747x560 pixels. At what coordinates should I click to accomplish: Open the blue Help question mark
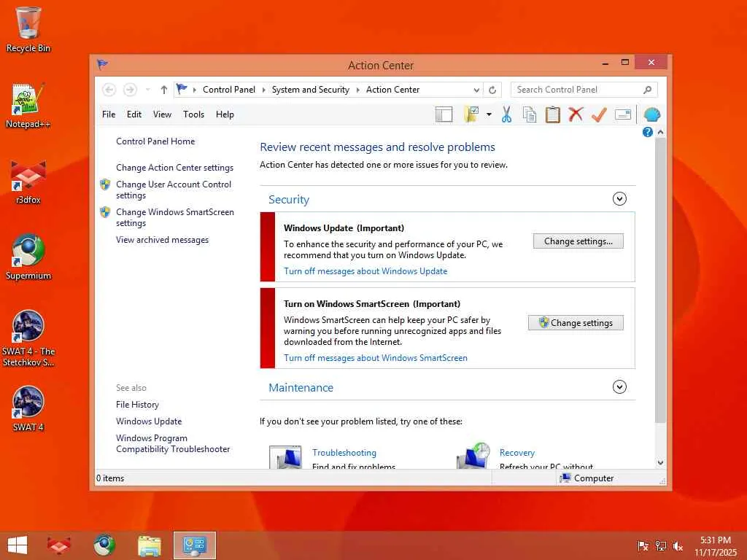pyautogui.click(x=648, y=132)
